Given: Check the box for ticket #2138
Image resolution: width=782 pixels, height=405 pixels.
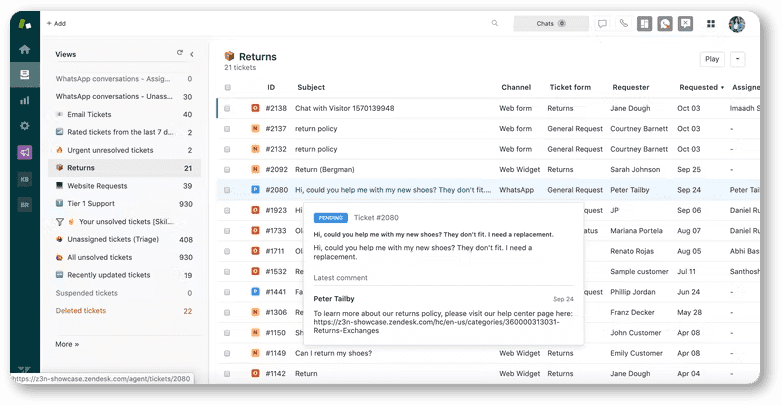Looking at the screenshot, I should (227, 108).
